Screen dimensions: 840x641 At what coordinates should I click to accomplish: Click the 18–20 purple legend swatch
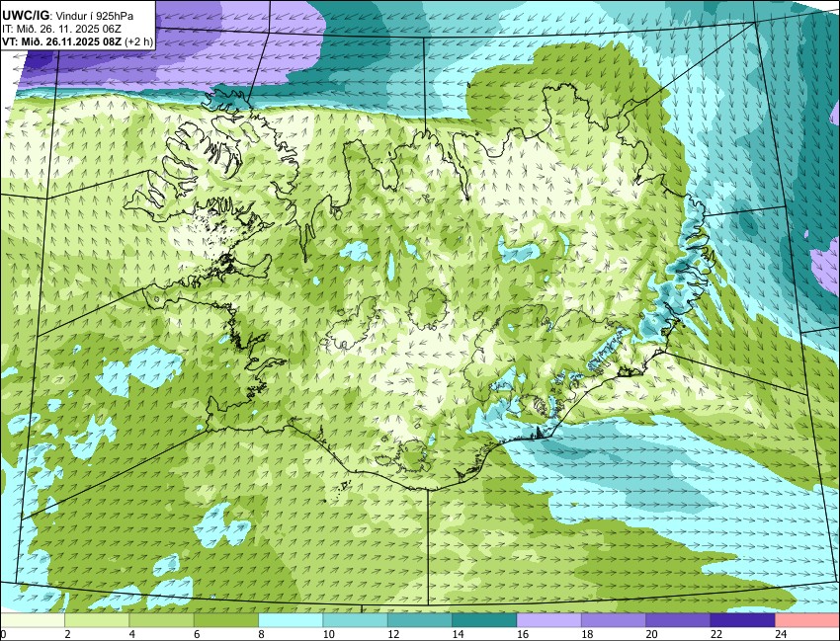614,620
